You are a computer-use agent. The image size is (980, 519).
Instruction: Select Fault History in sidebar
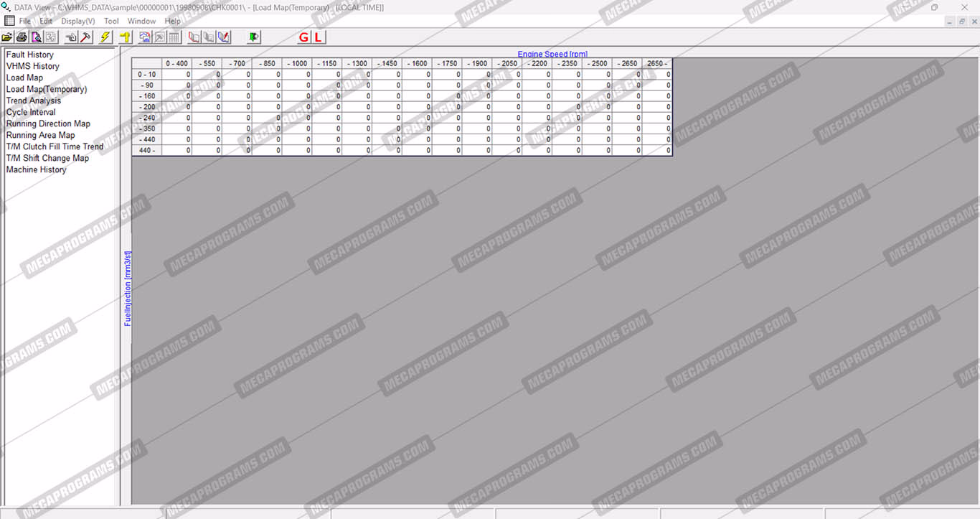[30, 55]
